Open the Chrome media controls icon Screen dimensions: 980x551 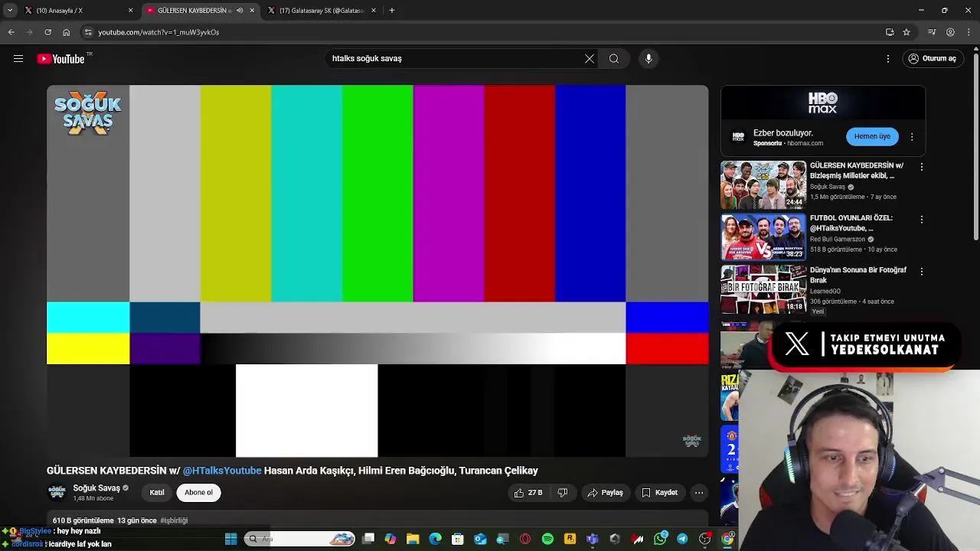[932, 32]
